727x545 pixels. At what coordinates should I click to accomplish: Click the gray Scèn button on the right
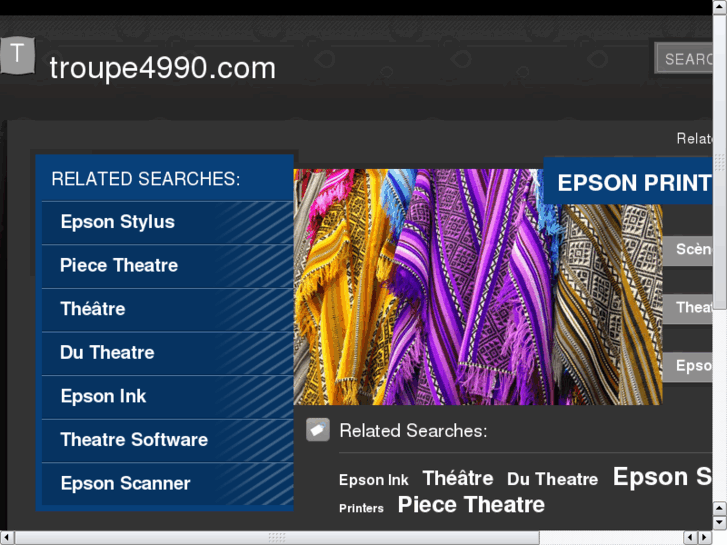click(688, 250)
